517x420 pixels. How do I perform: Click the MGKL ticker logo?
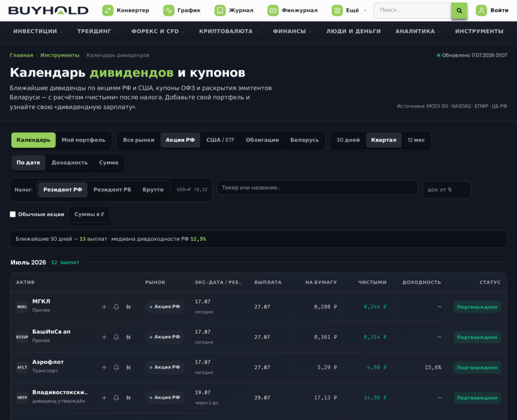tap(22, 307)
